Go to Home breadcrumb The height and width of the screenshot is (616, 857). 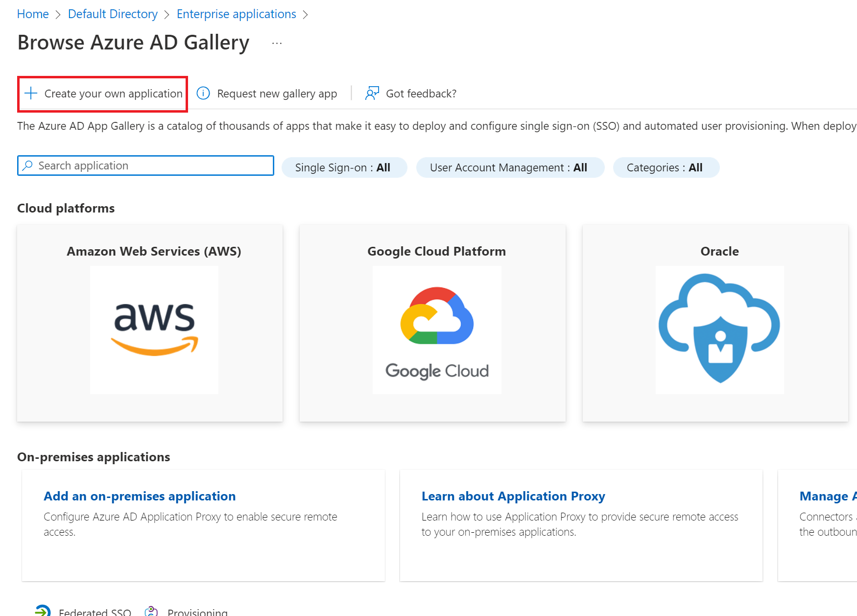(x=33, y=14)
